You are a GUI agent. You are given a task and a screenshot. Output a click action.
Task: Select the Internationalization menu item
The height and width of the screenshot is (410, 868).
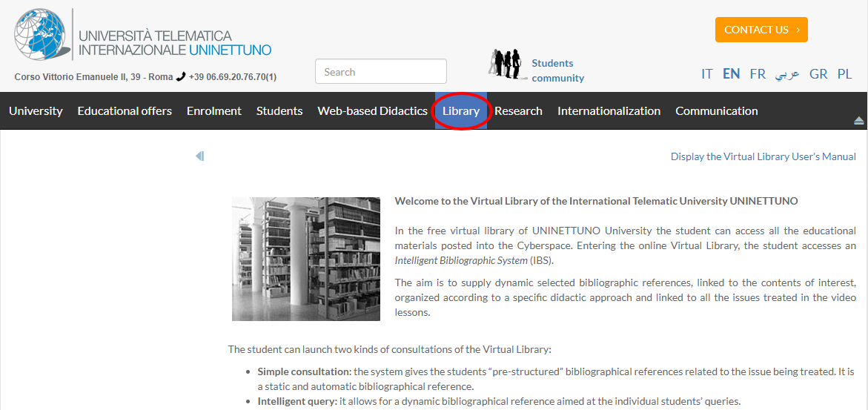click(609, 111)
